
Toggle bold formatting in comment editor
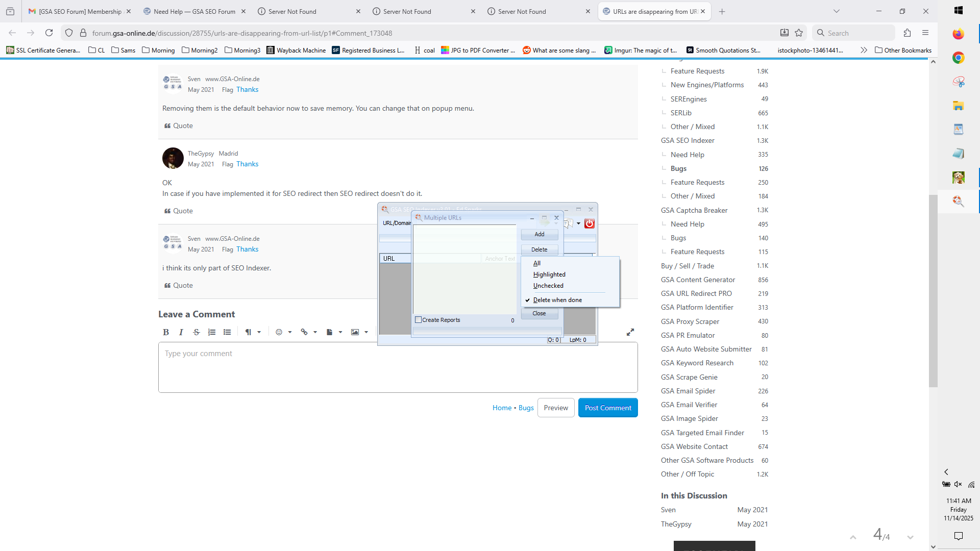[x=166, y=332]
